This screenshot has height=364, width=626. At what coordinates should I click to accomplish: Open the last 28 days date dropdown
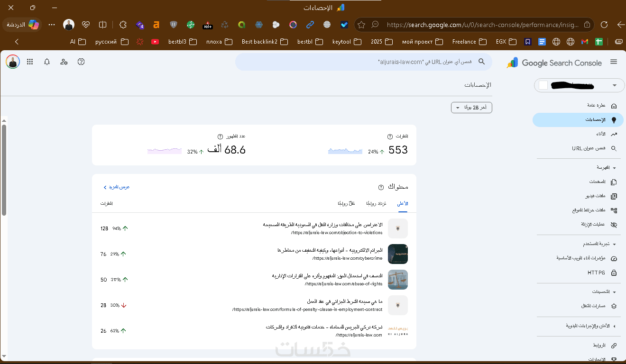pos(471,108)
